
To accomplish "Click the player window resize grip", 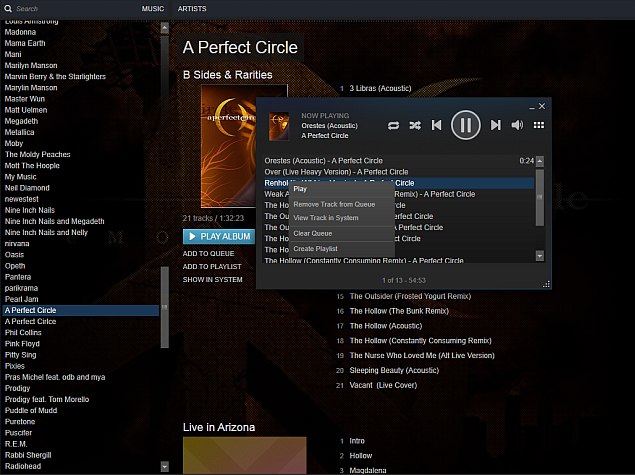I will 546,284.
